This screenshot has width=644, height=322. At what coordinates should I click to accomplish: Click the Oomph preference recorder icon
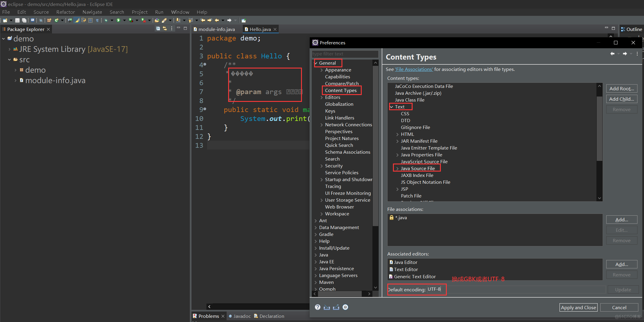[x=345, y=307]
